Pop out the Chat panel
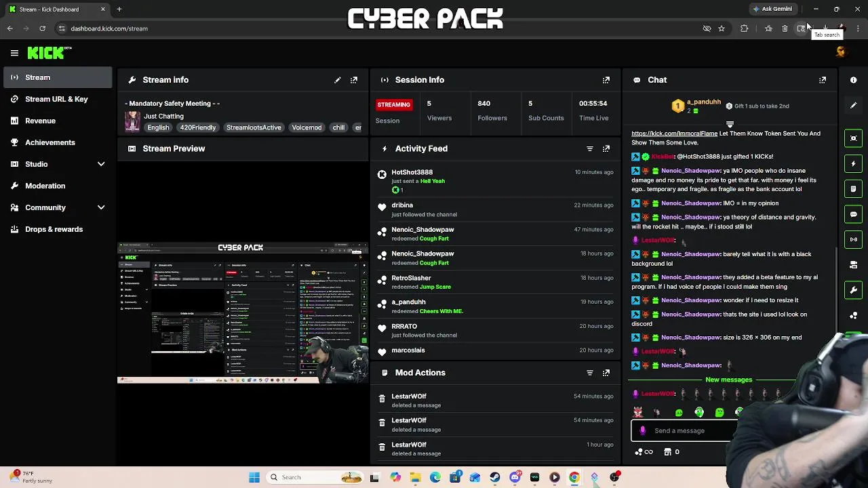Screen dimensions: 868x488 (x=823, y=80)
